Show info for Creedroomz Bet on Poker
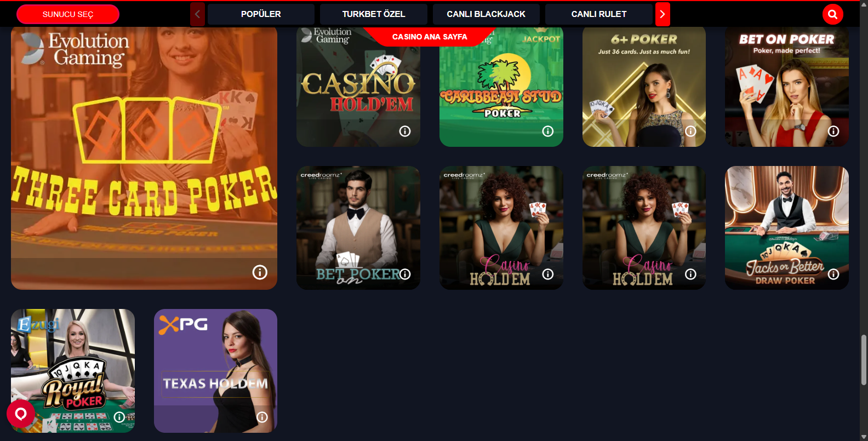This screenshot has height=441, width=868. tap(405, 274)
